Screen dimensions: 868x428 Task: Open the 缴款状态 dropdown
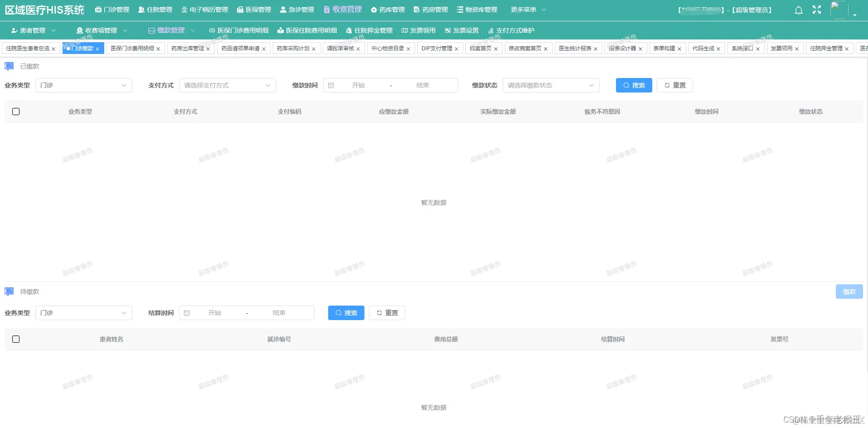pos(551,85)
